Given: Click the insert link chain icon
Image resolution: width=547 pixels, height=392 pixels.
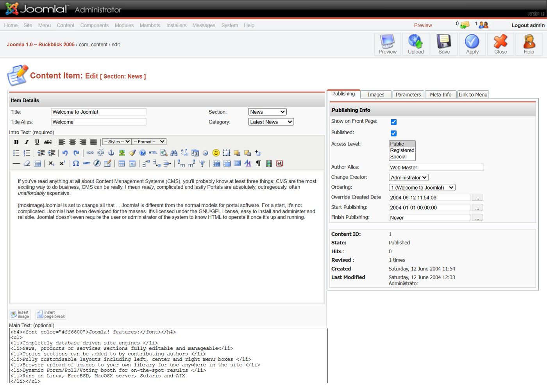Looking at the screenshot, I should click(90, 153).
